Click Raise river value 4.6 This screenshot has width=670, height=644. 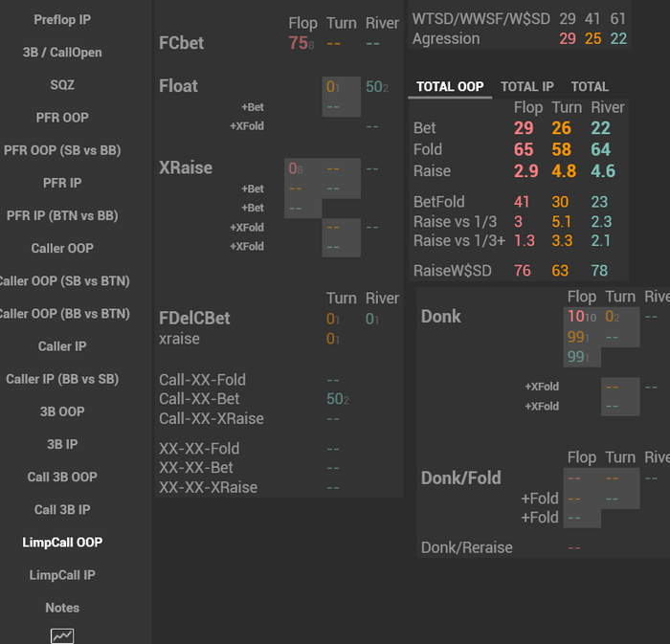(603, 171)
